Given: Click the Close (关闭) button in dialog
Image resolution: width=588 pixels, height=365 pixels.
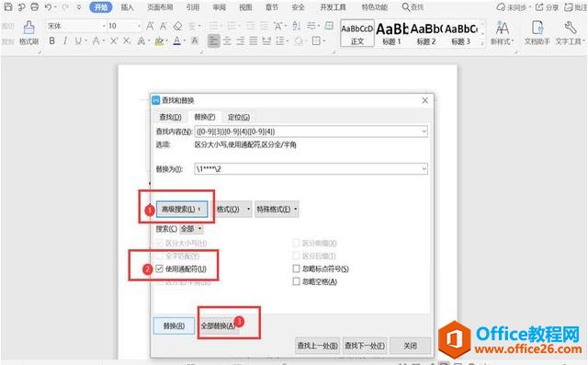Looking at the screenshot, I should coord(411,346).
